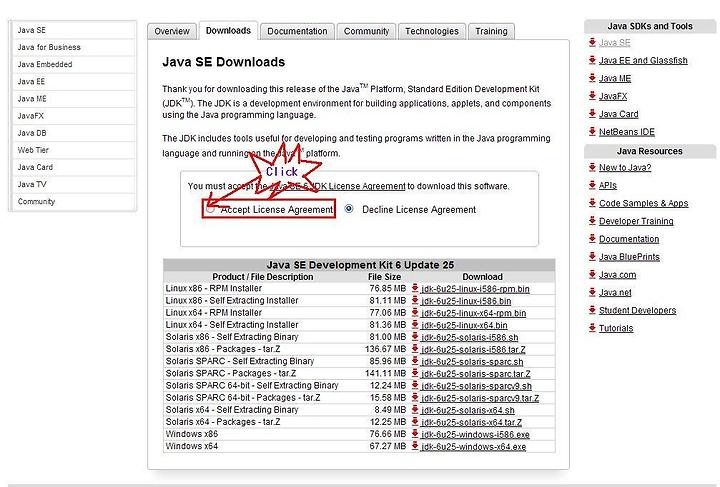Click the Java Resources section header
Screen dimensions: 720x487
[x=650, y=151]
